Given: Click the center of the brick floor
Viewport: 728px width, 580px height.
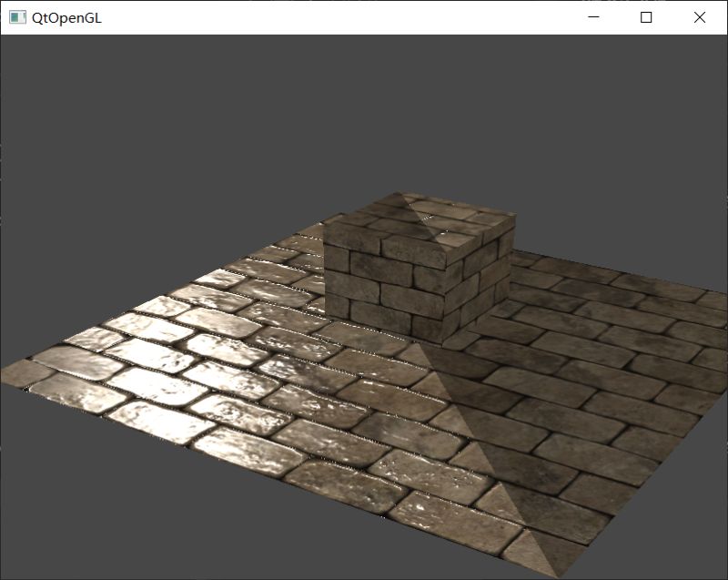Looking at the screenshot, I should pyautogui.click(x=364, y=392).
